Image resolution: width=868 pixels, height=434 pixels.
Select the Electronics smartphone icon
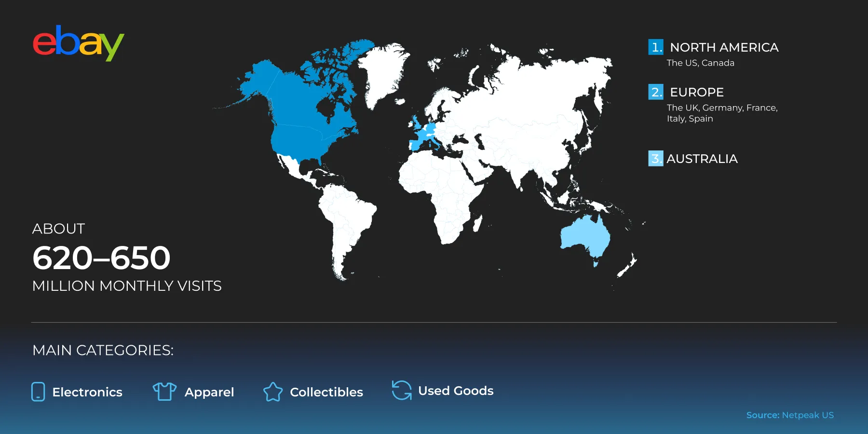(38, 392)
